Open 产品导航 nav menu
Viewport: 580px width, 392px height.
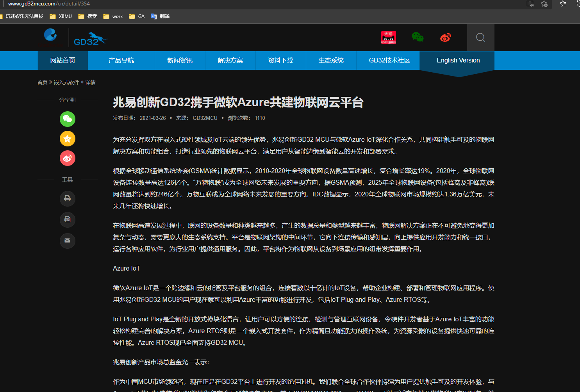[121, 61]
